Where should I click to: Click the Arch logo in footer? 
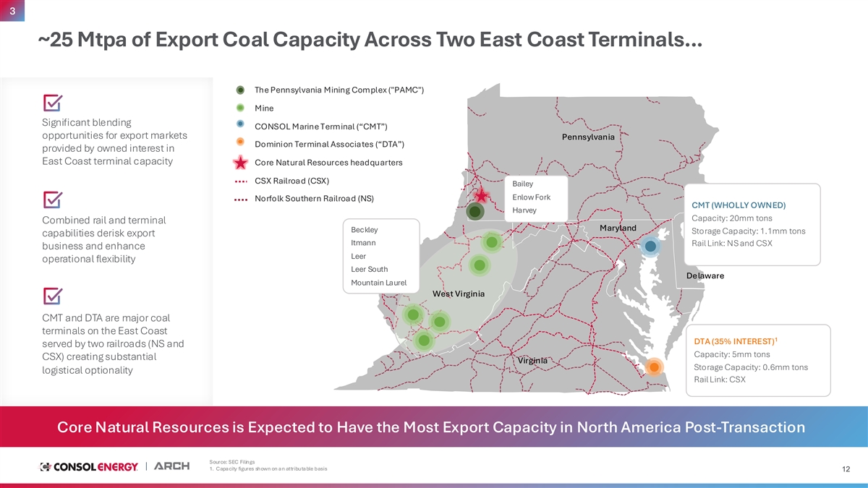tap(171, 467)
